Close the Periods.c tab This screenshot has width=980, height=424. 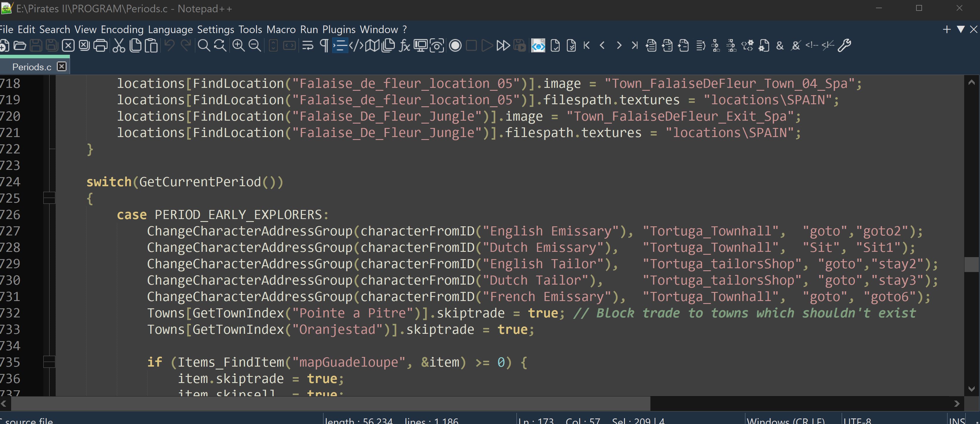[x=62, y=66]
